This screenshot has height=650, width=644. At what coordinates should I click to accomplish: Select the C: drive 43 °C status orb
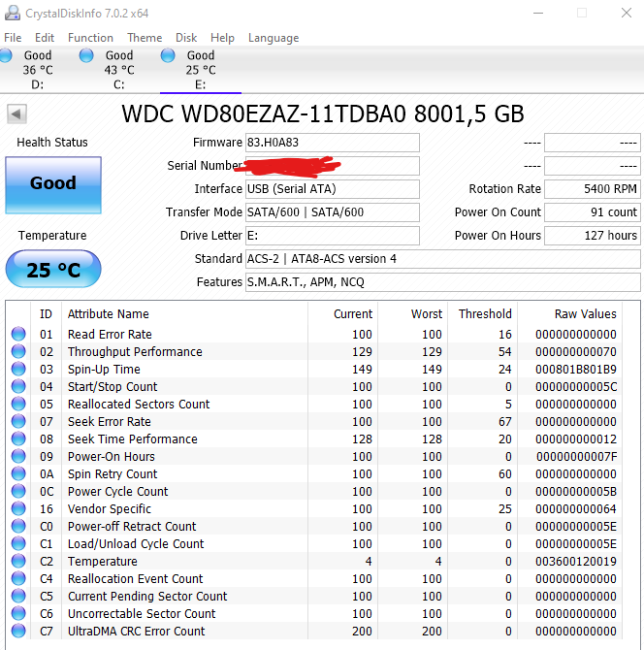pos(86,55)
